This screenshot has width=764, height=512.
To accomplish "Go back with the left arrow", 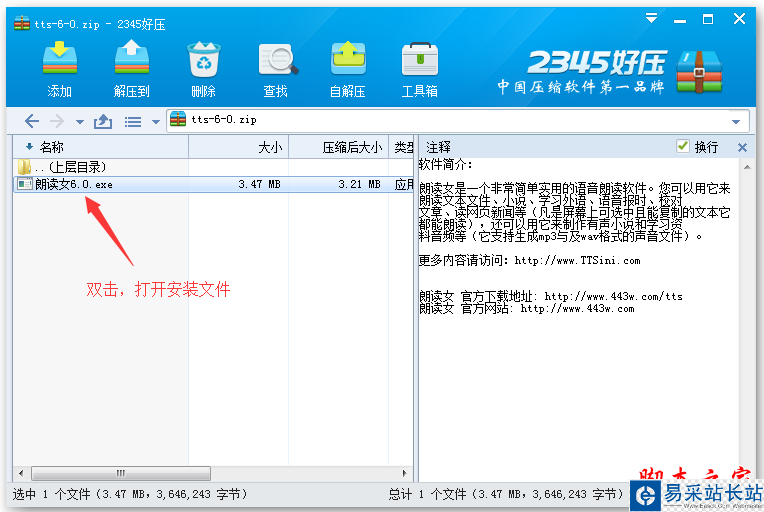I will pyautogui.click(x=32, y=121).
